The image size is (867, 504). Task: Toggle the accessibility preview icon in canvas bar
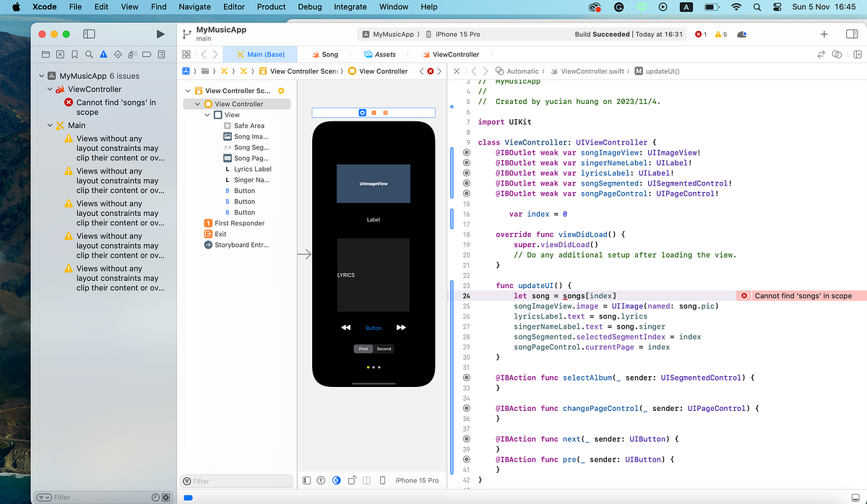click(x=321, y=480)
